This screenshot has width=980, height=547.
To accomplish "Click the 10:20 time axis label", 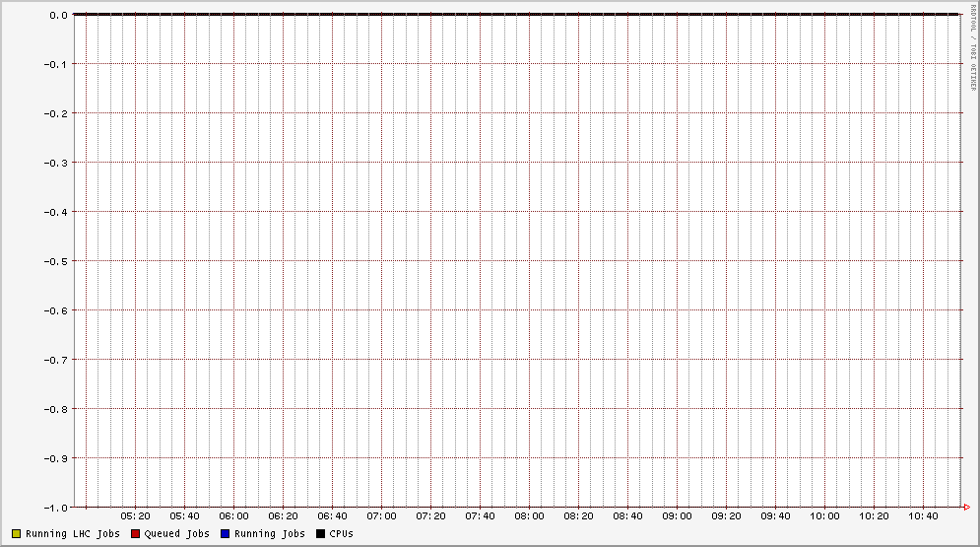I will (874, 516).
